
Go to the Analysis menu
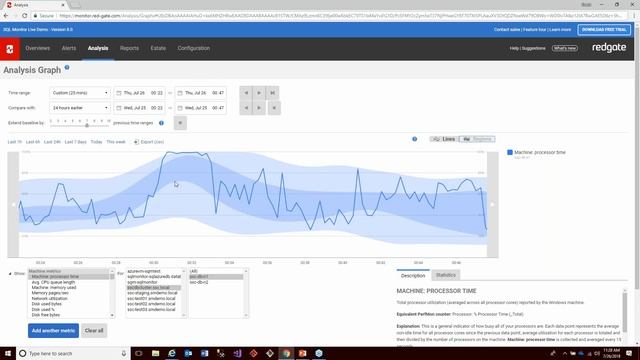tap(98, 48)
